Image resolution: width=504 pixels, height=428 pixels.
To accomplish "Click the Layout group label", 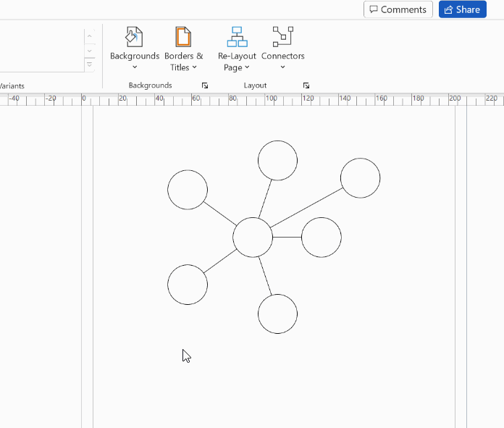I will (255, 85).
